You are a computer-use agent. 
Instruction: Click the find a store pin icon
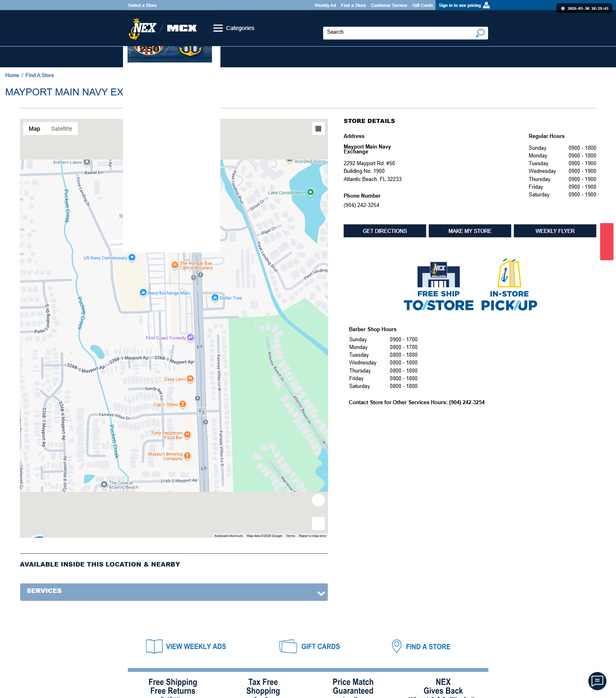tap(396, 646)
